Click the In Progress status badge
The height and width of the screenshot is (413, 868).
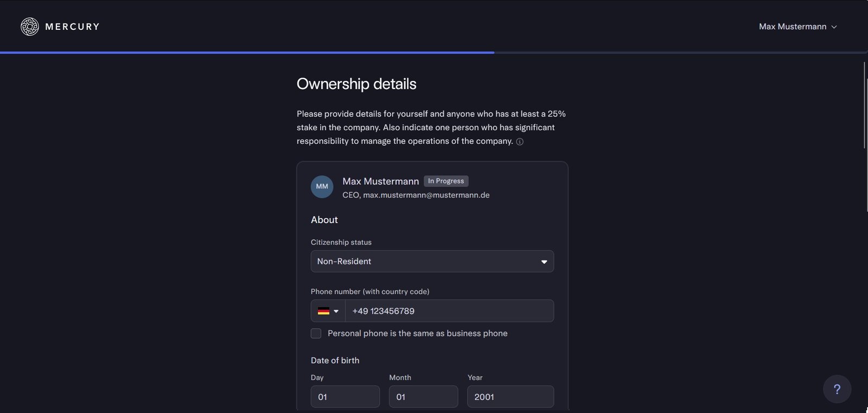445,181
